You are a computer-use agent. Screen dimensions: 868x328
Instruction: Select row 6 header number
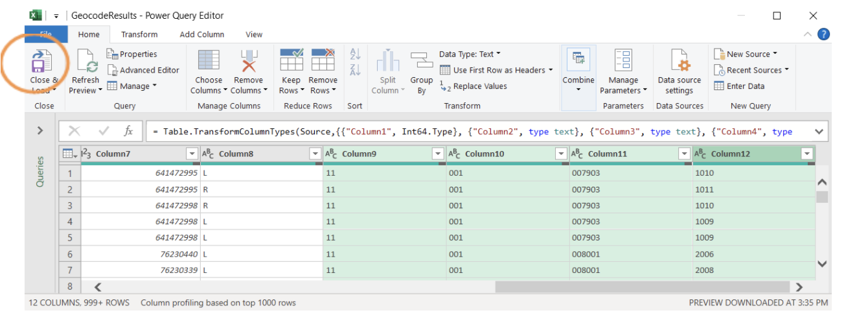70,254
